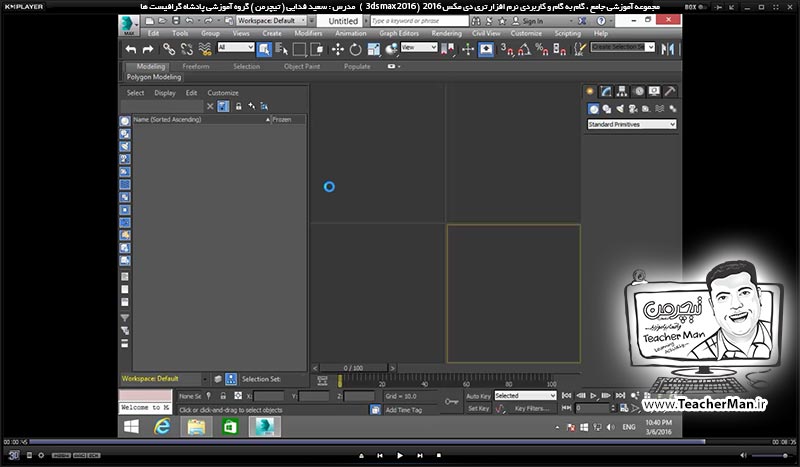
Task: Click the X coordinate input field
Action: point(269,396)
